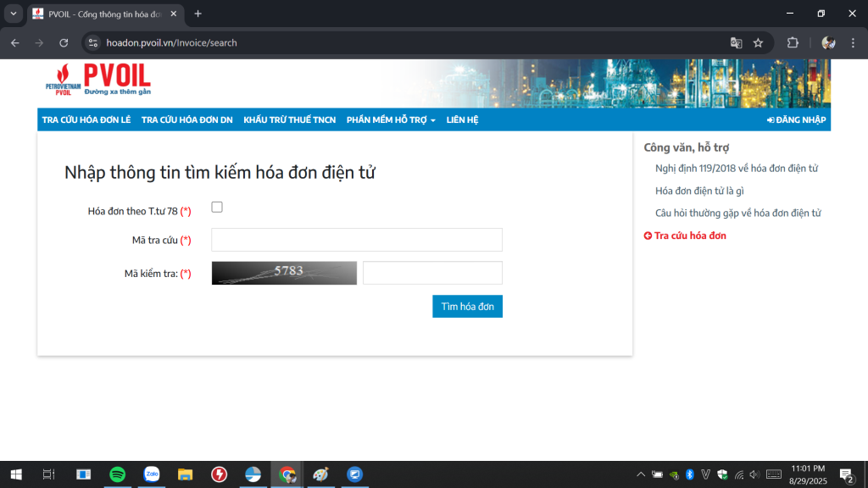Open a new browser tab
The image size is (868, 488).
[x=198, y=14]
